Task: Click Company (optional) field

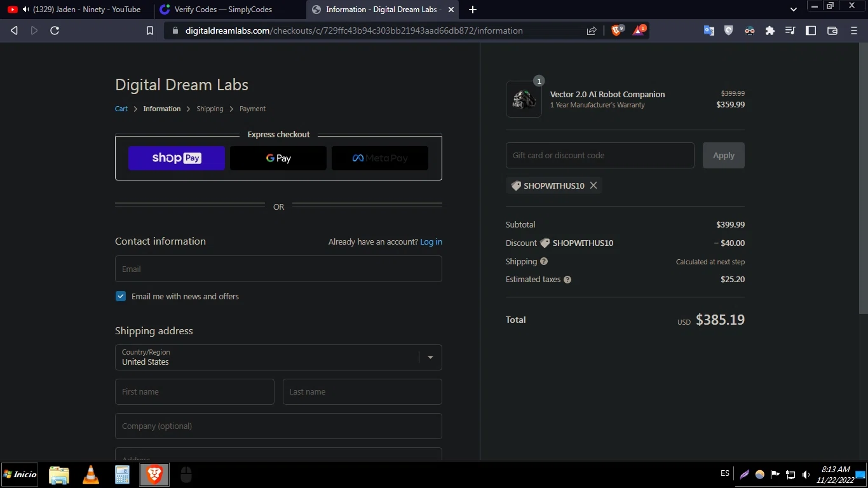Action: (278, 426)
